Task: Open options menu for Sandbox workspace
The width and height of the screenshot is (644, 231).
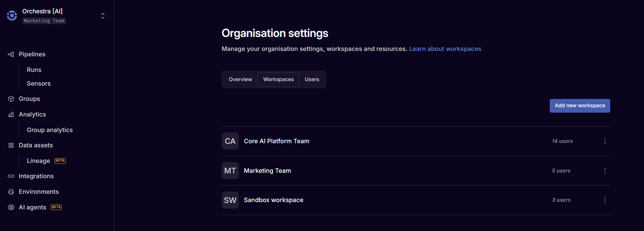Action: 605,200
